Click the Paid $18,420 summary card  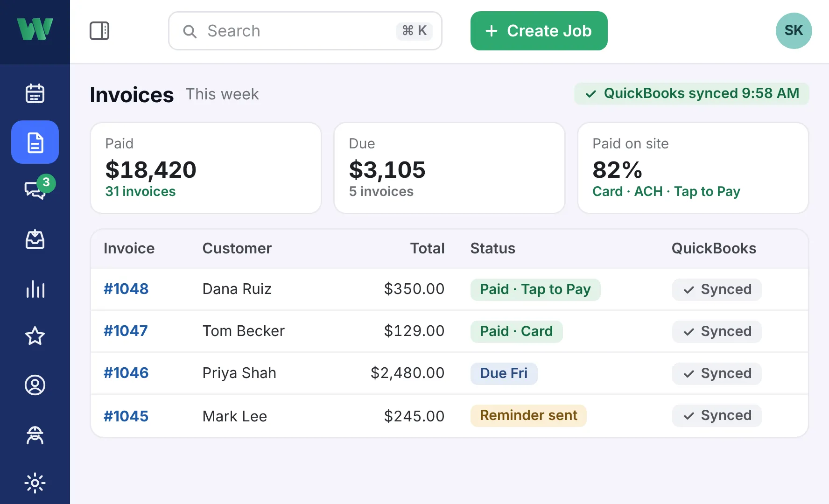206,168
